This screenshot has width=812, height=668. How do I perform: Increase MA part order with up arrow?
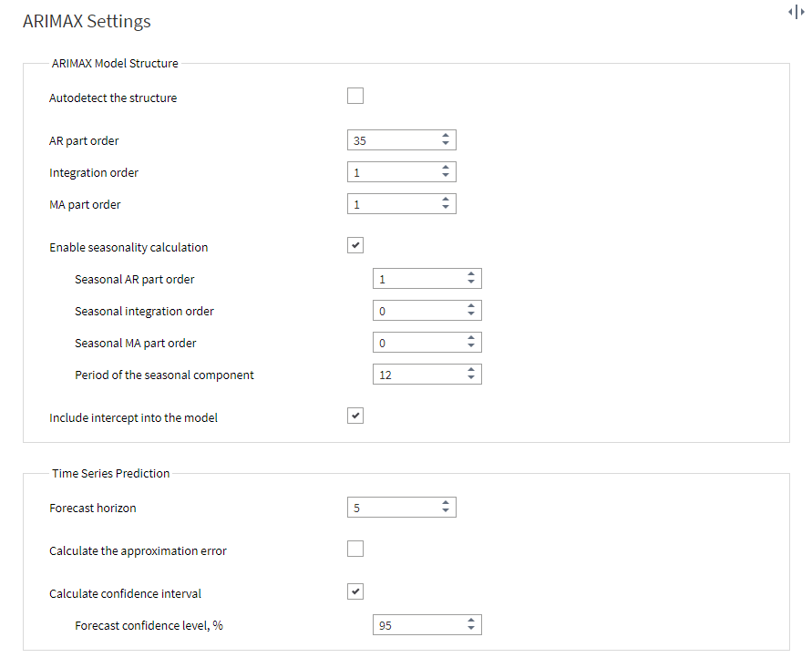(446, 200)
